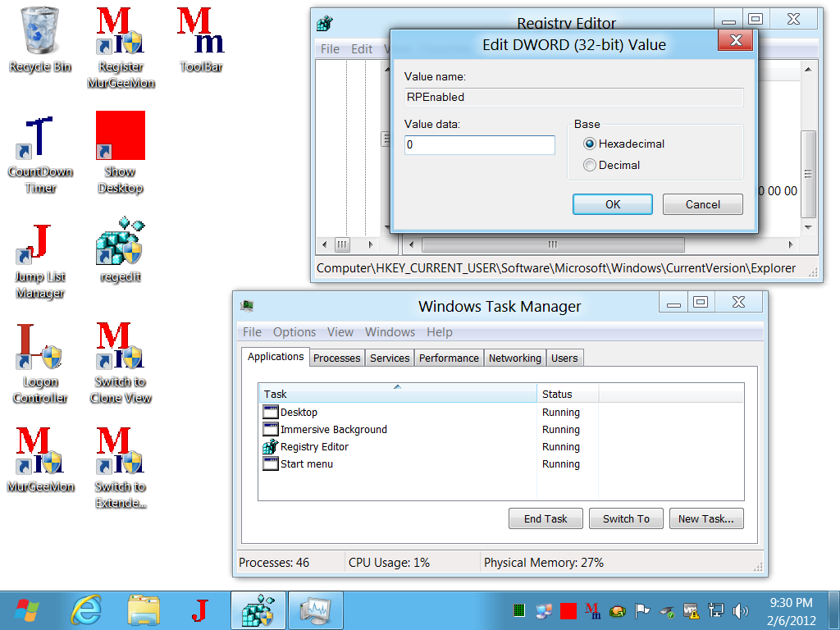Click the right pane horizontal scrollbar thumb
This screenshot has width=840, height=630.
pyautogui.click(x=553, y=244)
